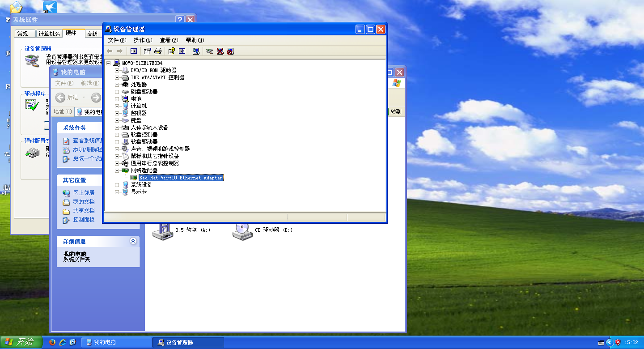This screenshot has width=644, height=349.
Task: Expand the 通用串行总线控制器 node
Action: 117,163
